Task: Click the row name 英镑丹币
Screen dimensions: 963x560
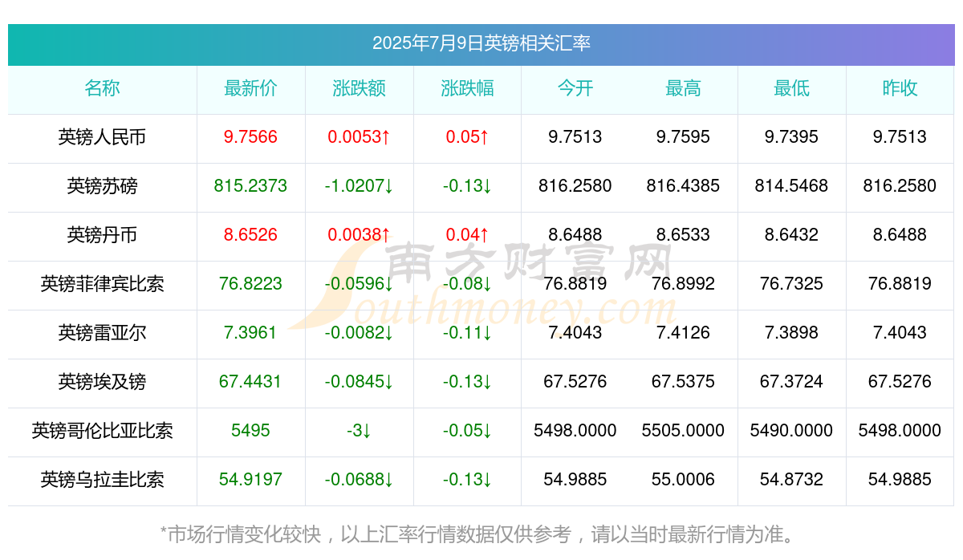Action: coord(102,235)
